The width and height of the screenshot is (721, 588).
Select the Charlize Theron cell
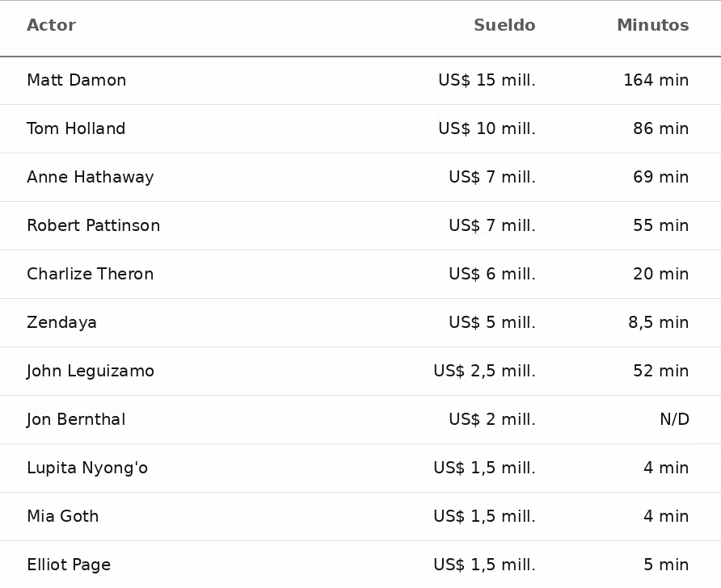(91, 274)
